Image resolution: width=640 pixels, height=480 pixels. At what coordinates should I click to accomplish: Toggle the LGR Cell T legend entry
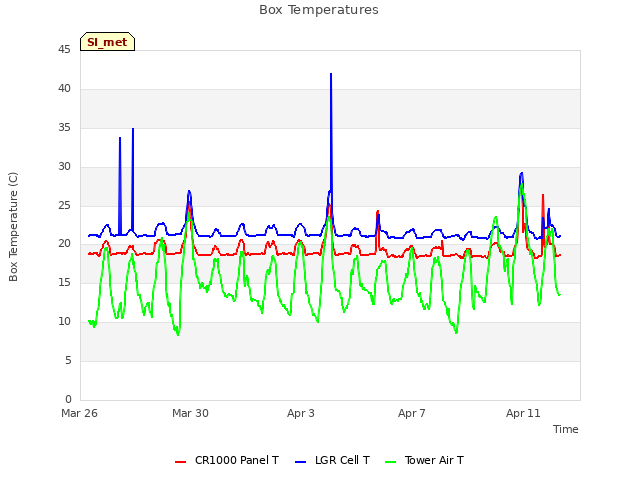332,460
